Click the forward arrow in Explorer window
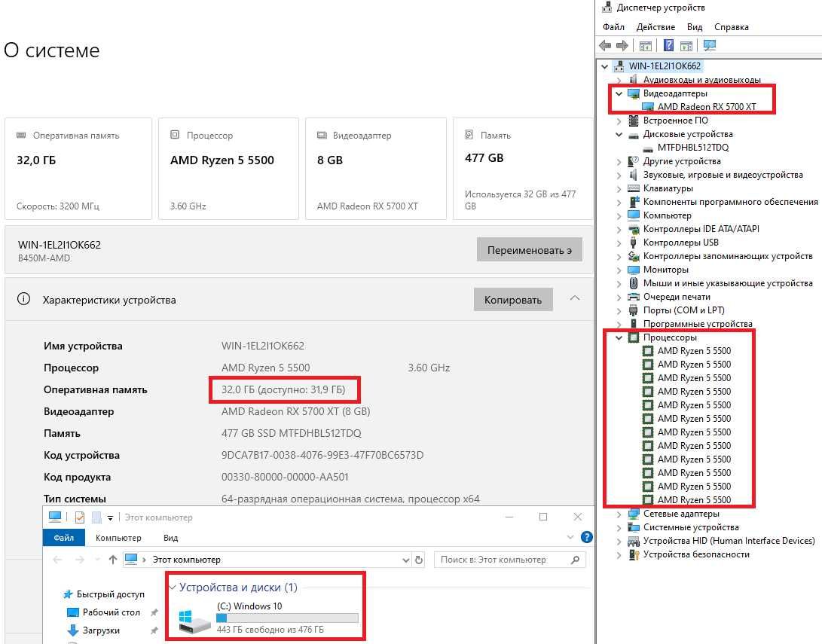The height and width of the screenshot is (644, 822). coord(80,560)
